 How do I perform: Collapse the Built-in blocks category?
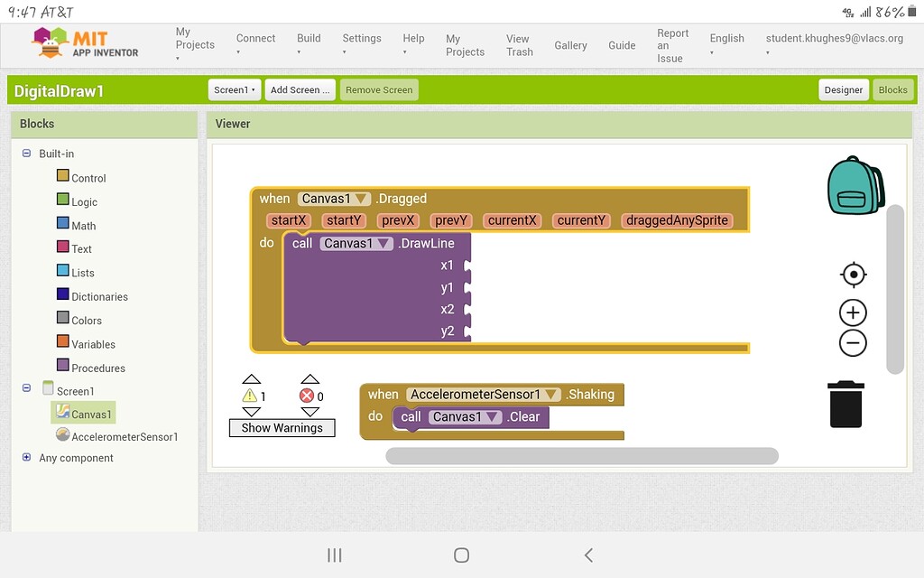26,154
